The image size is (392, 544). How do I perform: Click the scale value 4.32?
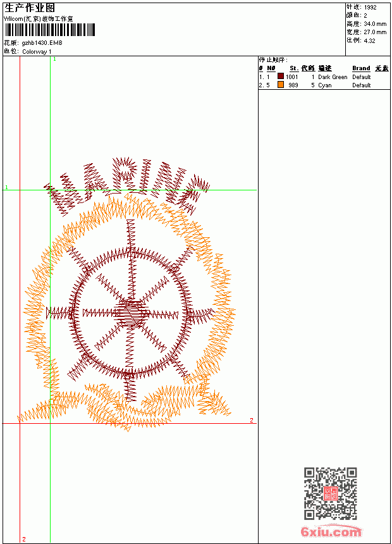click(x=369, y=40)
